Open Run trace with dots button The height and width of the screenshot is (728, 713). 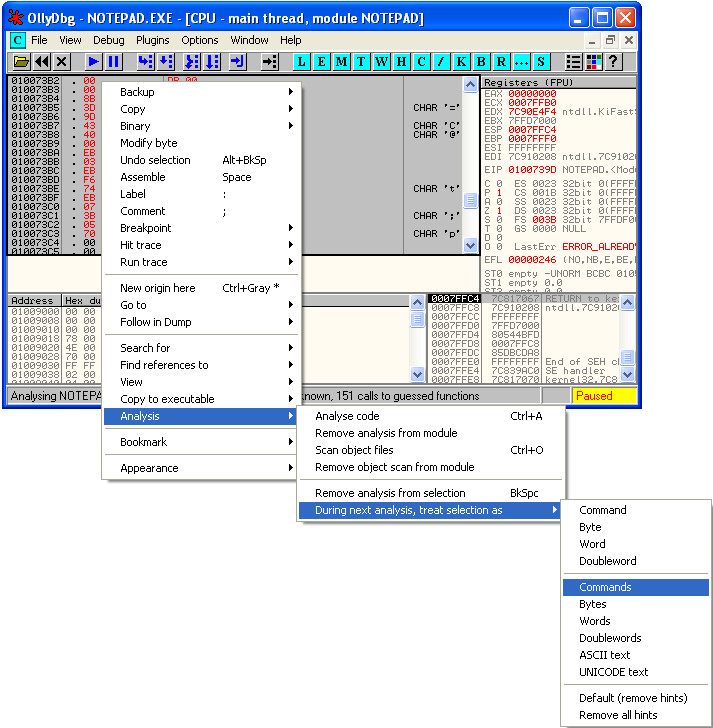pos(521,61)
